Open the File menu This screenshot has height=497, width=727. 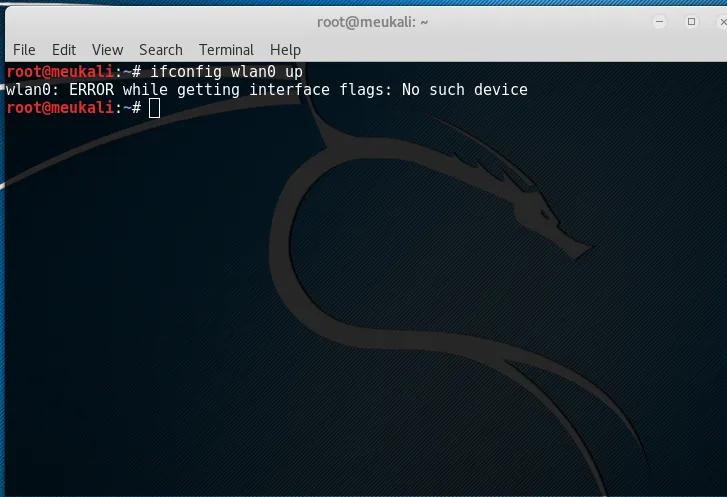[24, 49]
